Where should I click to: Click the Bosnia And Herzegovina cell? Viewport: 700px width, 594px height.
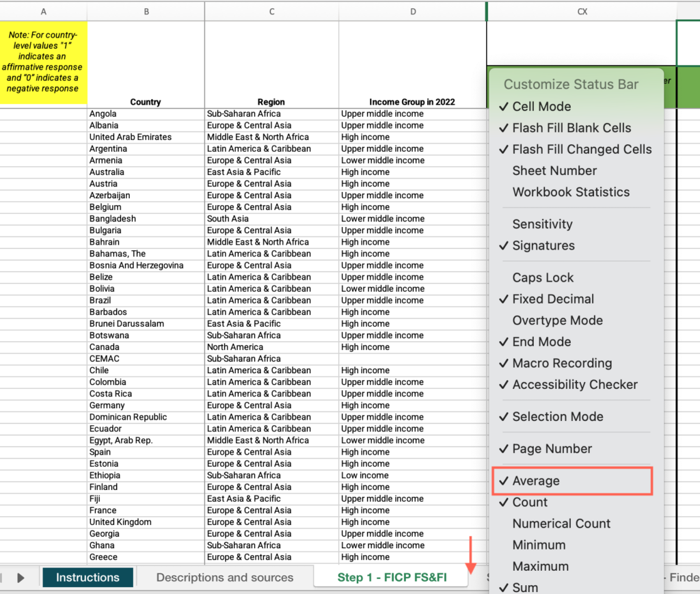pos(146,265)
